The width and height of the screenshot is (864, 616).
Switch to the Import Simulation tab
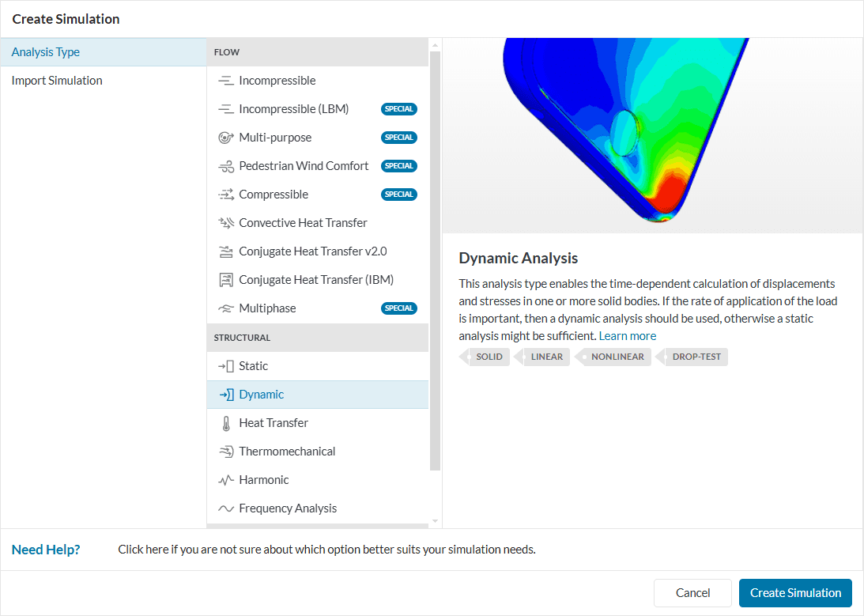pos(55,80)
